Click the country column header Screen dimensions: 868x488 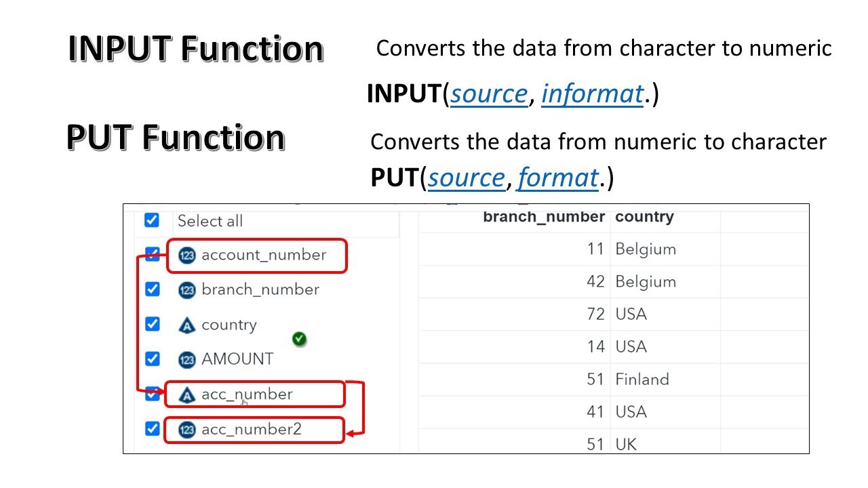pyautogui.click(x=644, y=217)
